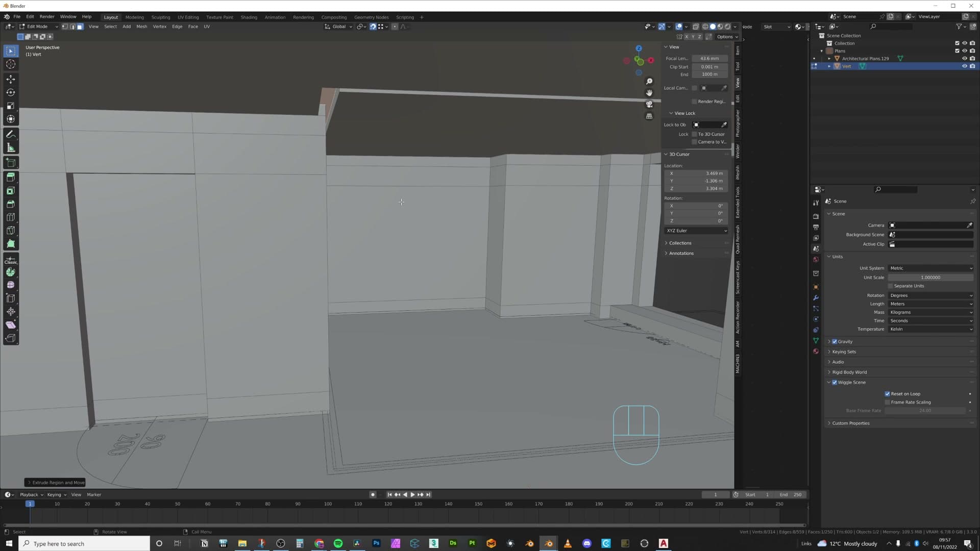Open the Mesh menu
980x551 pixels.
pos(141,27)
